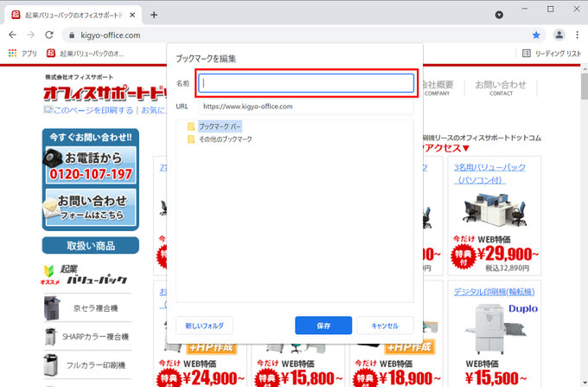Open 京セラ複合機 sidebar item
Viewport: 588px width, 387px height.
click(x=87, y=308)
